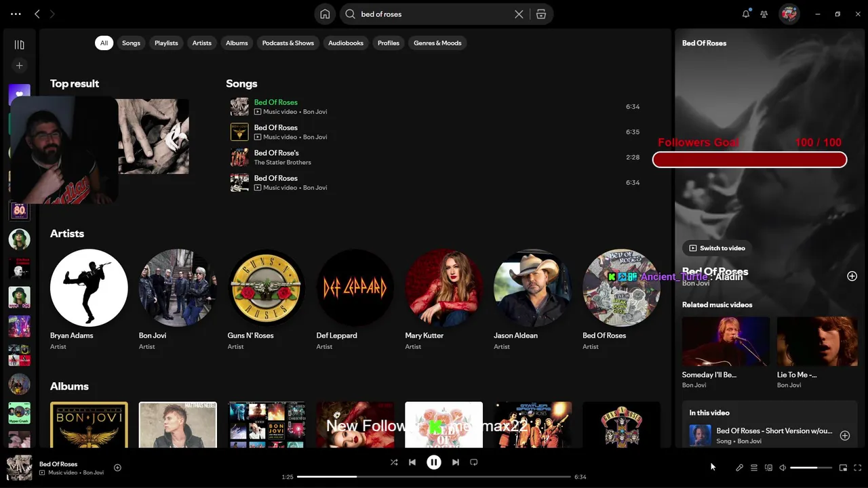Viewport: 868px width, 488px height.
Task: Open the 80s playlist in sidebar
Action: (19, 210)
